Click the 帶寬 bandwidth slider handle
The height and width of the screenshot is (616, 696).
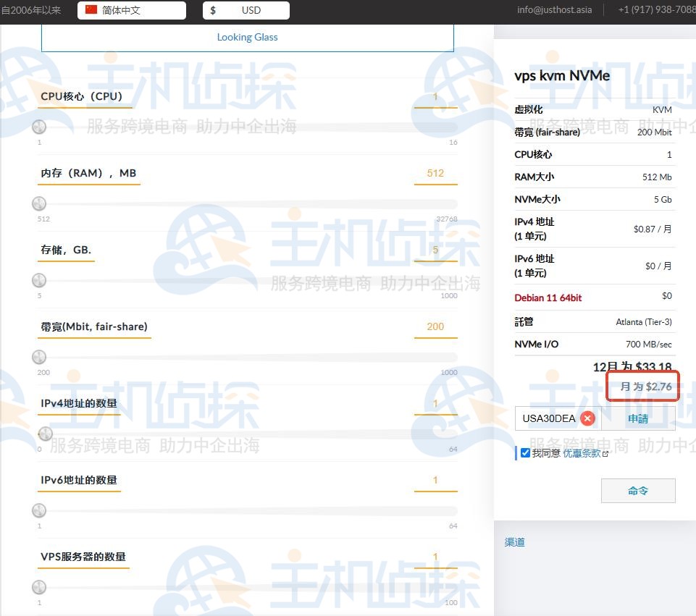[39, 357]
